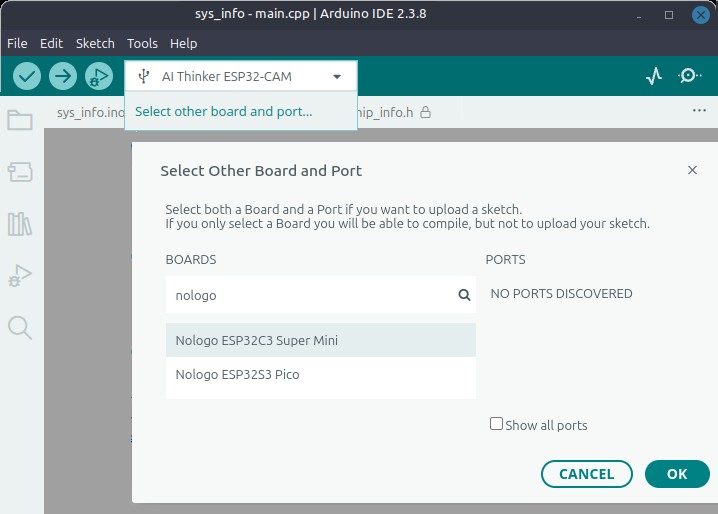Open the Tools menu
Viewport: 718px width, 514px height.
coord(142,44)
